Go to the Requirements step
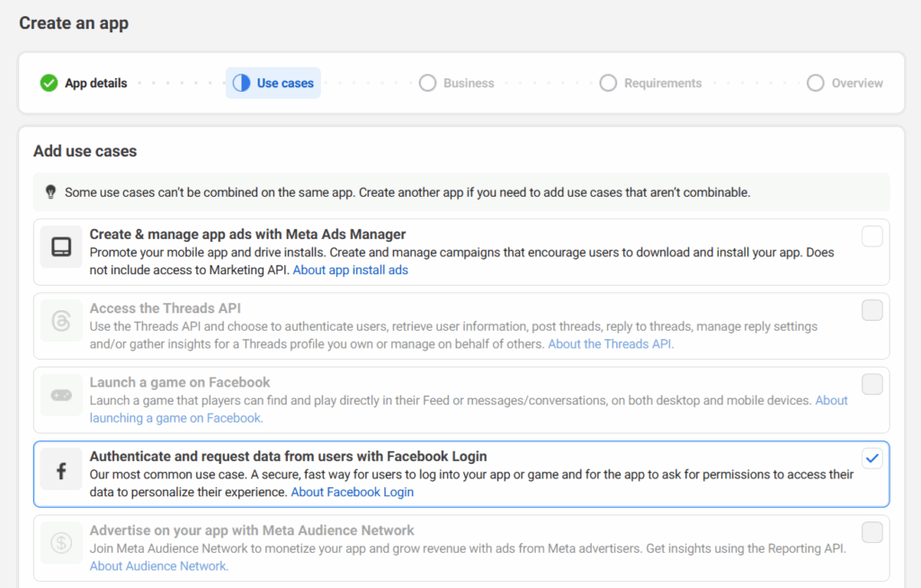The image size is (921, 588). pos(651,83)
